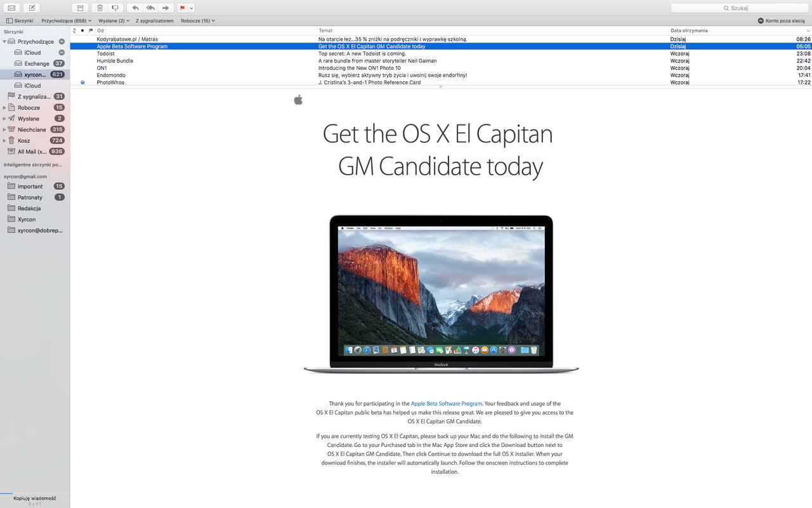Screen dimensions: 812x508
Task: Open Przychodzące (658) favorites dropdown
Action: [67, 21]
